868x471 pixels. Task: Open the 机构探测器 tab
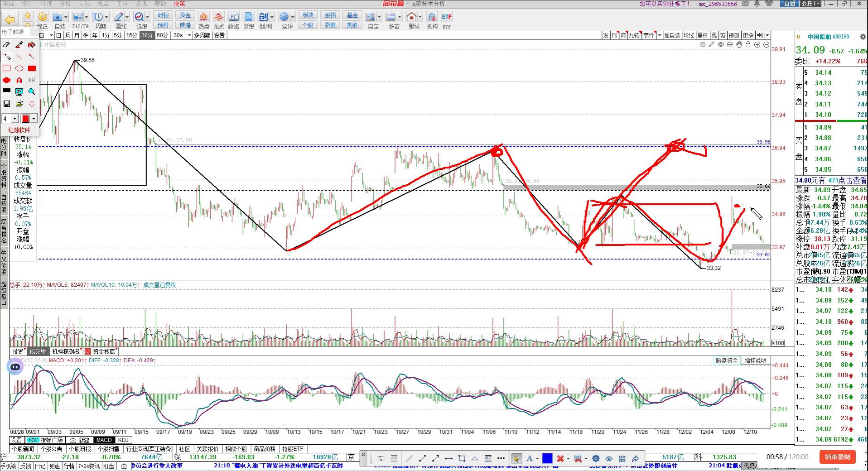66,351
